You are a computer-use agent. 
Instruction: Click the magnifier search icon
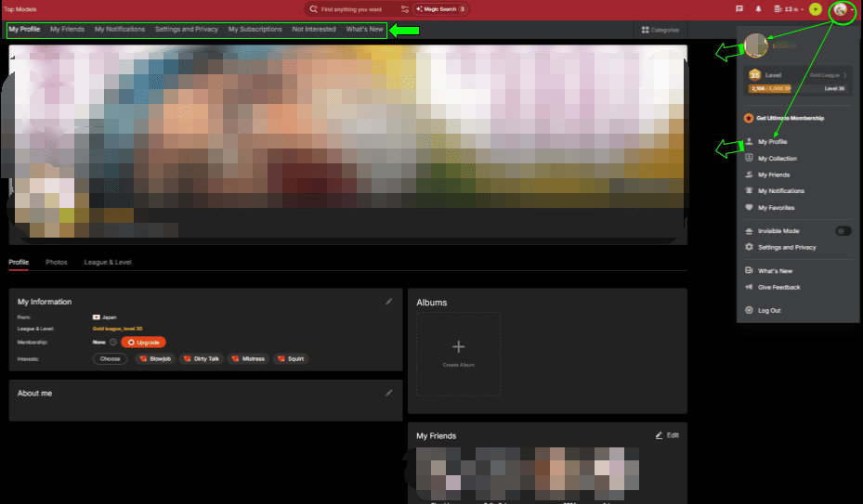point(313,9)
